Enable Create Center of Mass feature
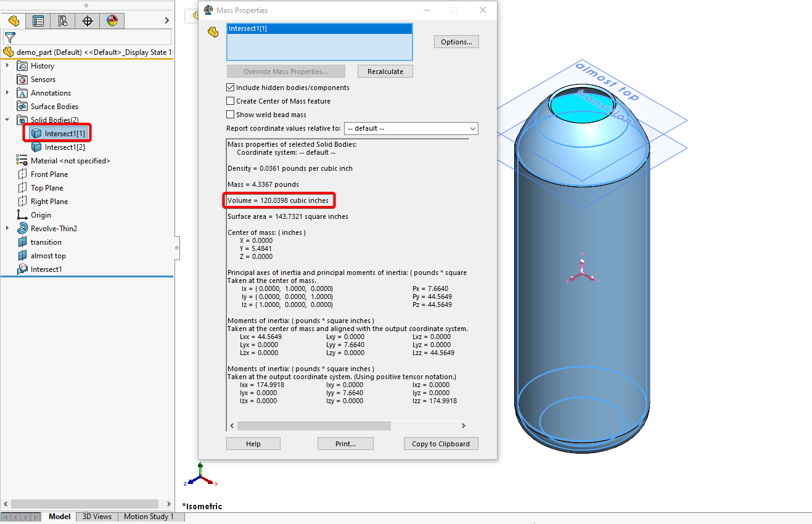812x524 pixels. 231,101
